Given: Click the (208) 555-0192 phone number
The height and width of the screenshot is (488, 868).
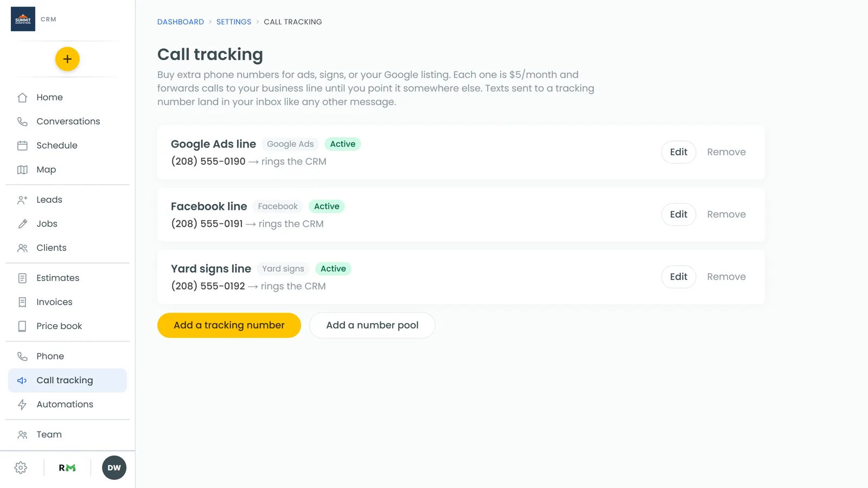Looking at the screenshot, I should (208, 286).
